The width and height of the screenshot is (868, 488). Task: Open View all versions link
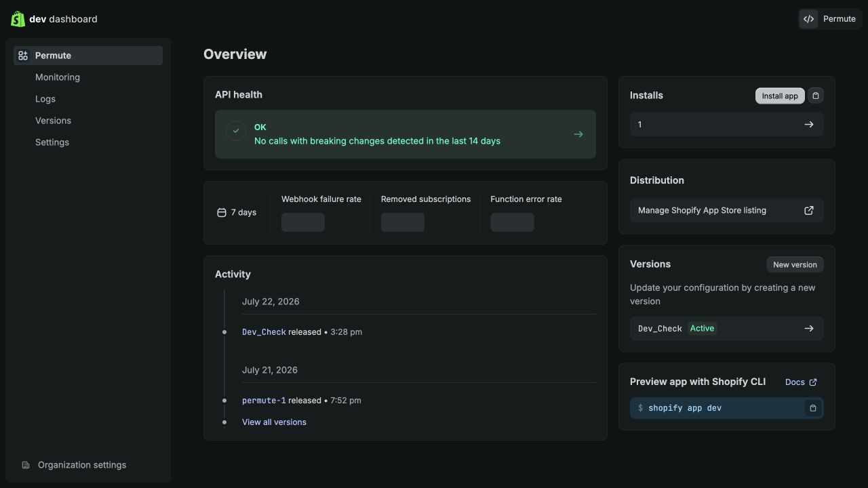[274, 422]
